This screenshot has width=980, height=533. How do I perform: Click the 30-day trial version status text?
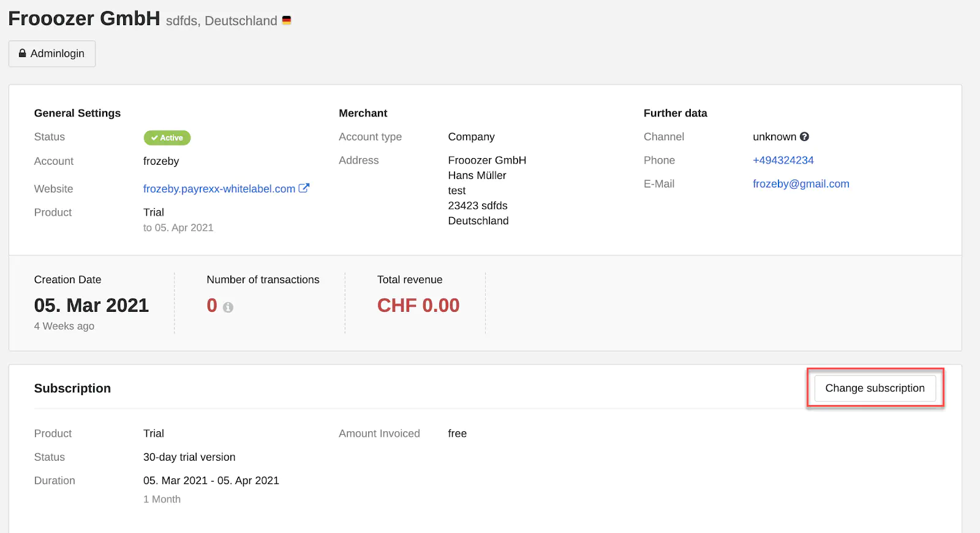(189, 457)
